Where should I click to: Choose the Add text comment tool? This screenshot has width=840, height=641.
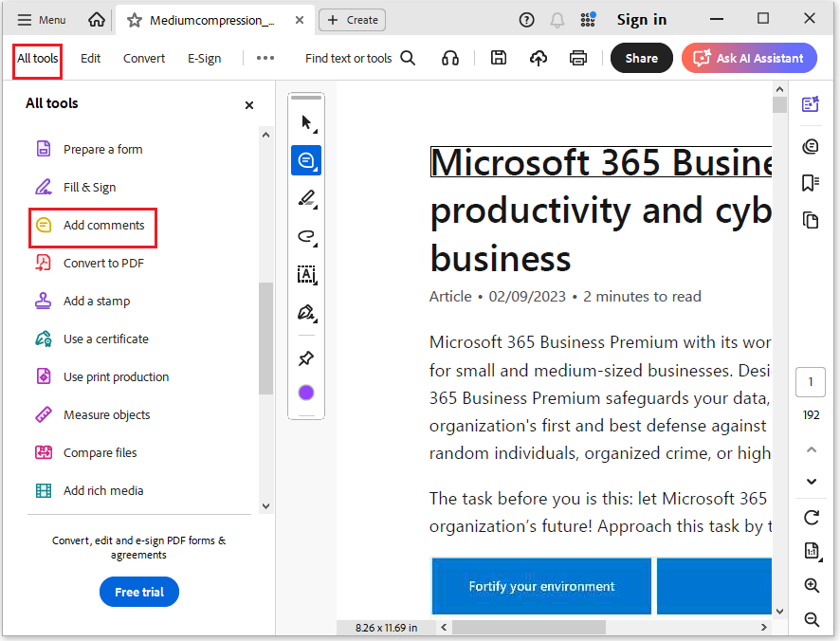tap(306, 275)
